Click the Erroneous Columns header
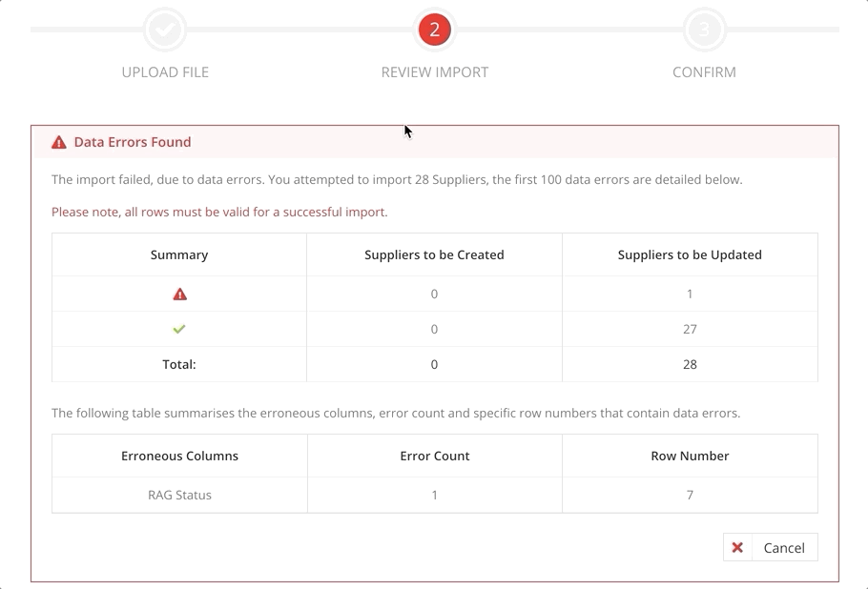Viewport: 868px width, 589px height. (x=179, y=457)
